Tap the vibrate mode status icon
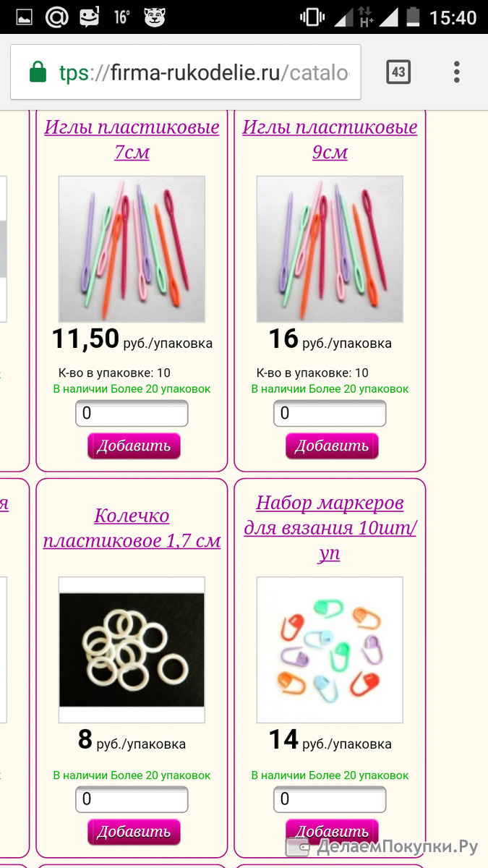 tap(312, 17)
